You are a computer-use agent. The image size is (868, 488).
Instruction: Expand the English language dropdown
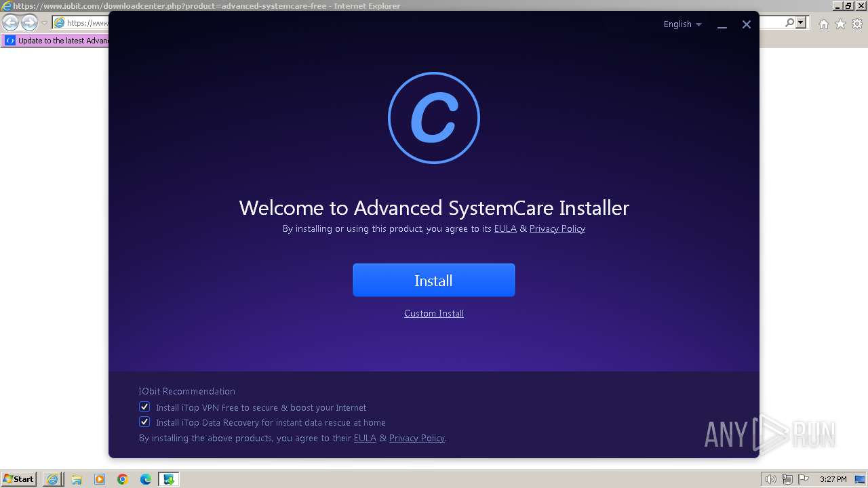tap(683, 24)
